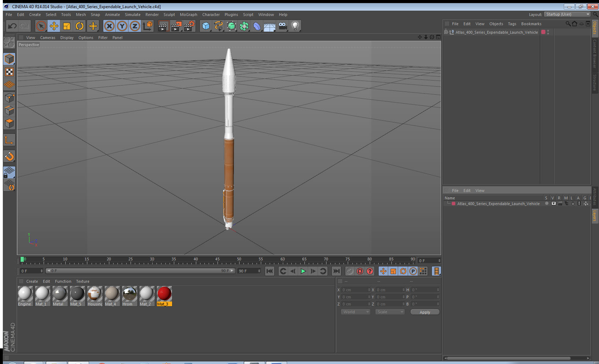Open the World coordinate dropdown
This screenshot has width=599, height=364.
[356, 312]
